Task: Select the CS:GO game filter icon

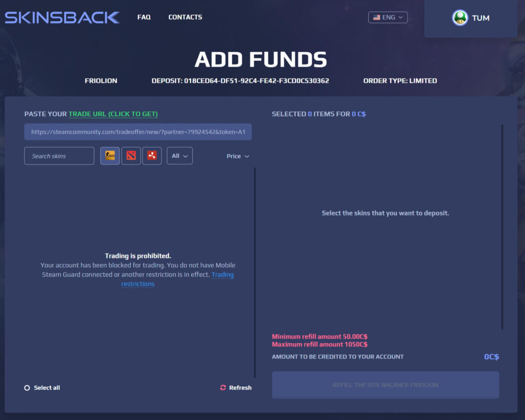Action: 110,156
